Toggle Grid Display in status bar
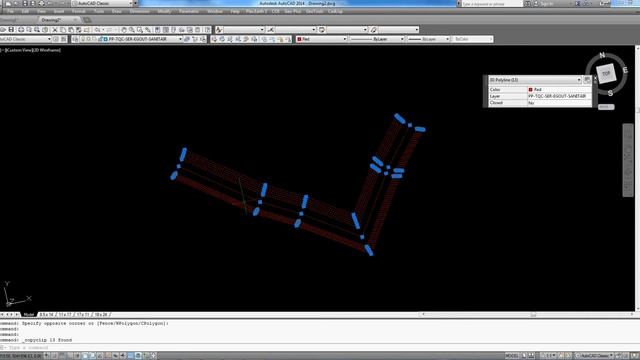This screenshot has width=640, height=360. (x=62, y=356)
